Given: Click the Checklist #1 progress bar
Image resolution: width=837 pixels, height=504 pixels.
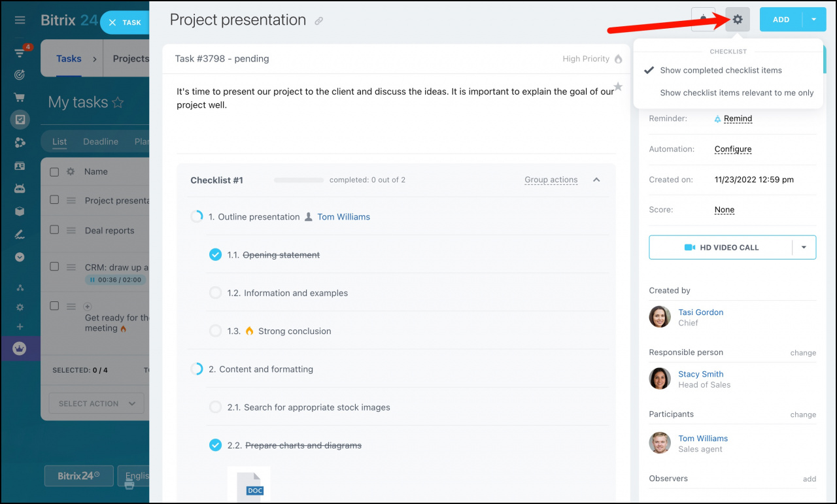Looking at the screenshot, I should pos(299,180).
